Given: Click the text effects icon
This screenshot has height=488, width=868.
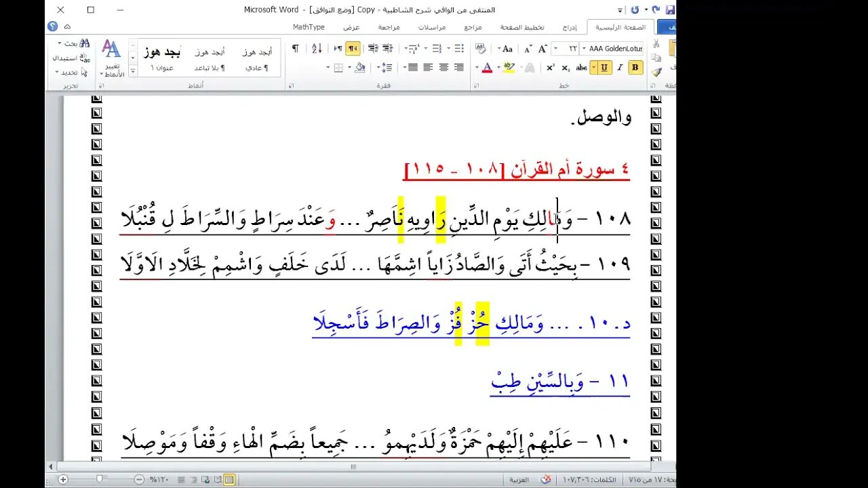Looking at the screenshot, I should [x=530, y=67].
